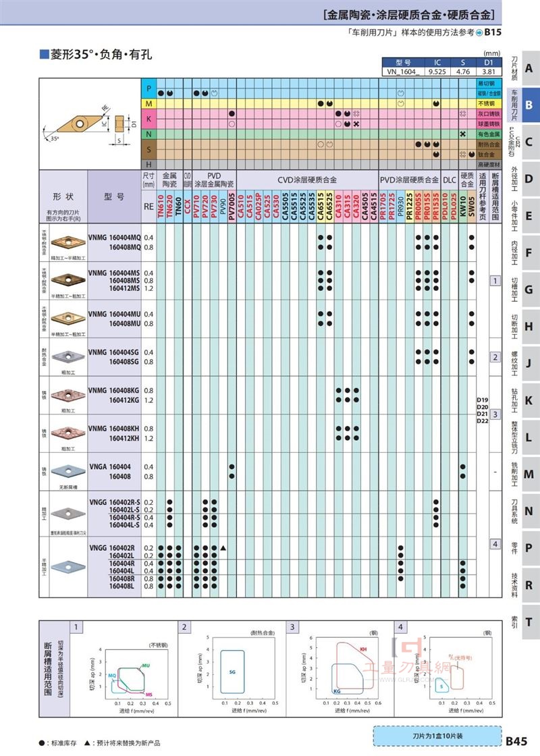Click the SW05 grade column header
This screenshot has width=540, height=756.
click(x=472, y=207)
